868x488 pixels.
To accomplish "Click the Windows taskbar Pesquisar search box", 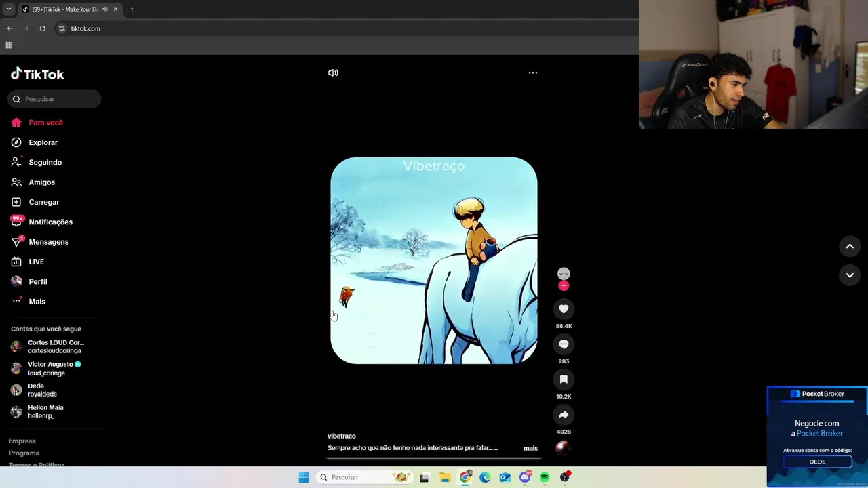I will click(364, 477).
